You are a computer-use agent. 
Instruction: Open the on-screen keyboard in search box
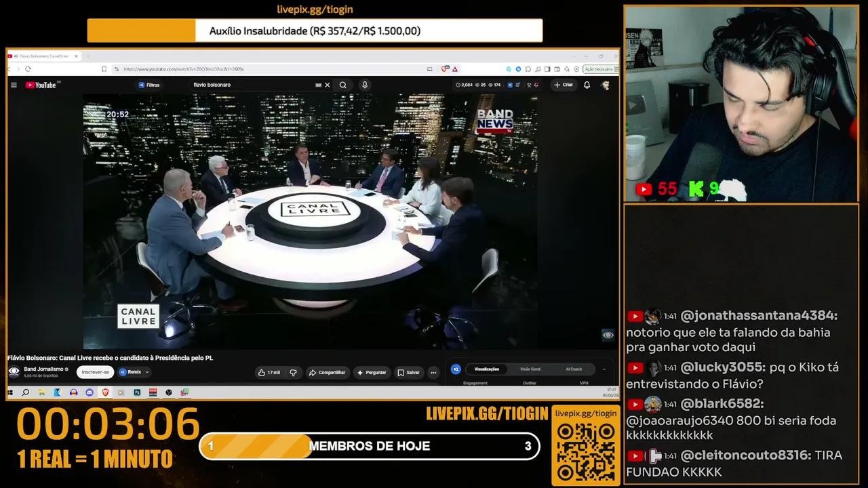click(x=318, y=85)
